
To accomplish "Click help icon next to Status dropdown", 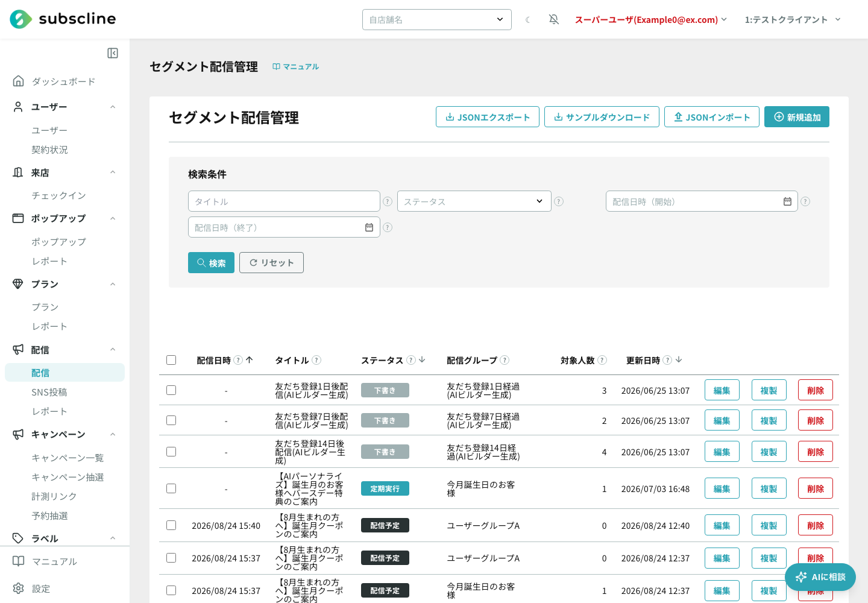I will pos(559,201).
